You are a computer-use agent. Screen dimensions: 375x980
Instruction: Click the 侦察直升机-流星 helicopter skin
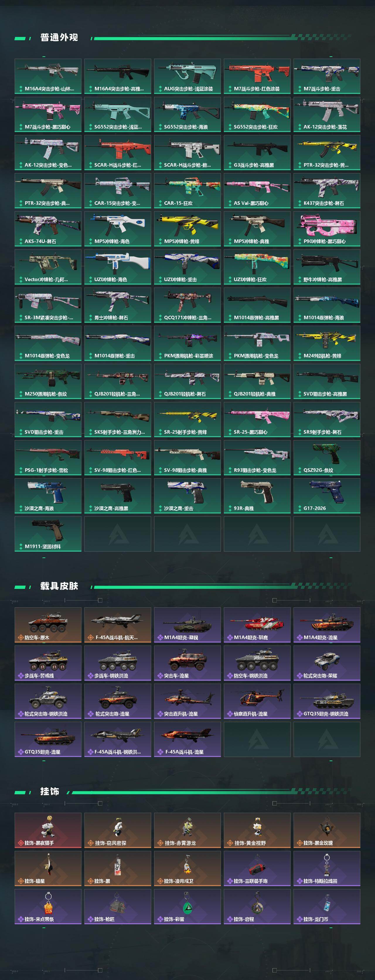point(257,701)
